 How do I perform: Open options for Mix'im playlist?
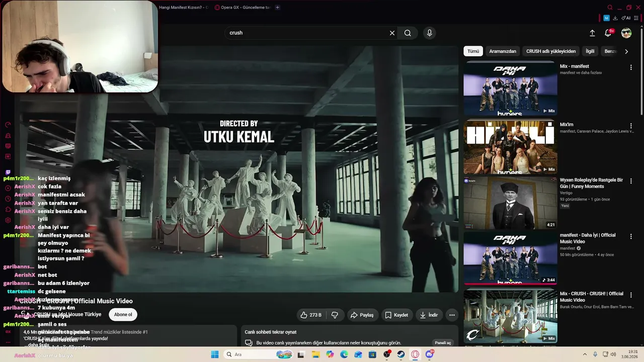(x=631, y=126)
